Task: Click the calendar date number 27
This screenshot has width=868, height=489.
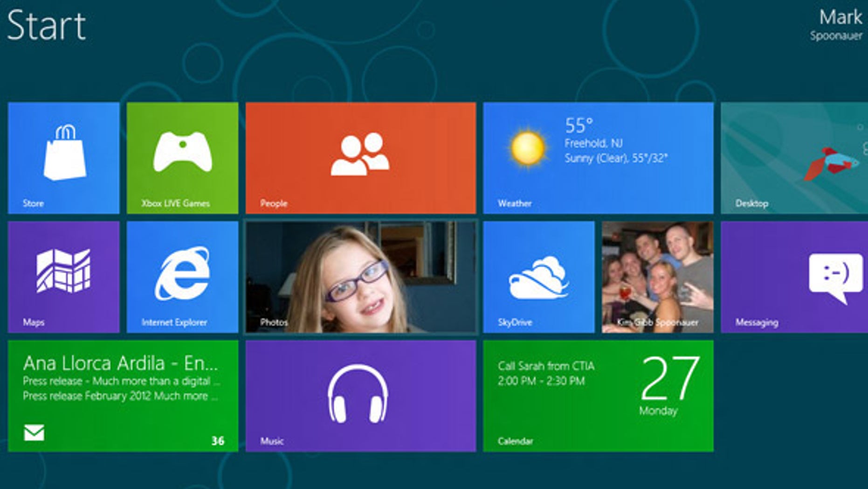Action: [670, 378]
